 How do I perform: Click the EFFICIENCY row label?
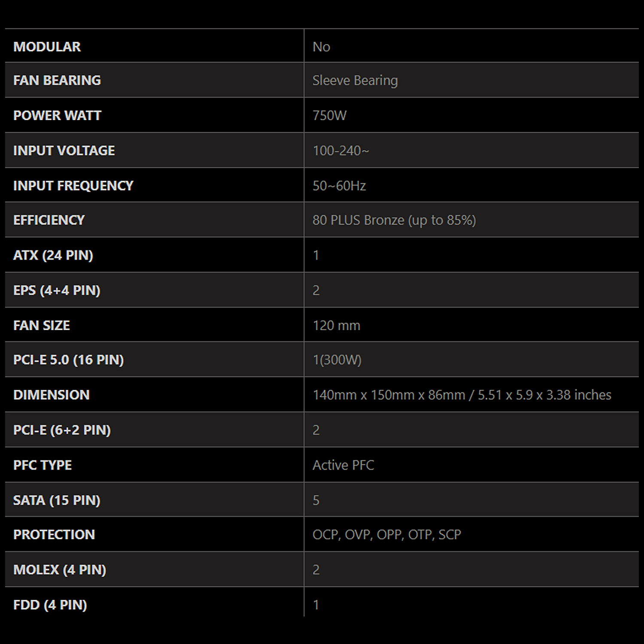tap(49, 220)
